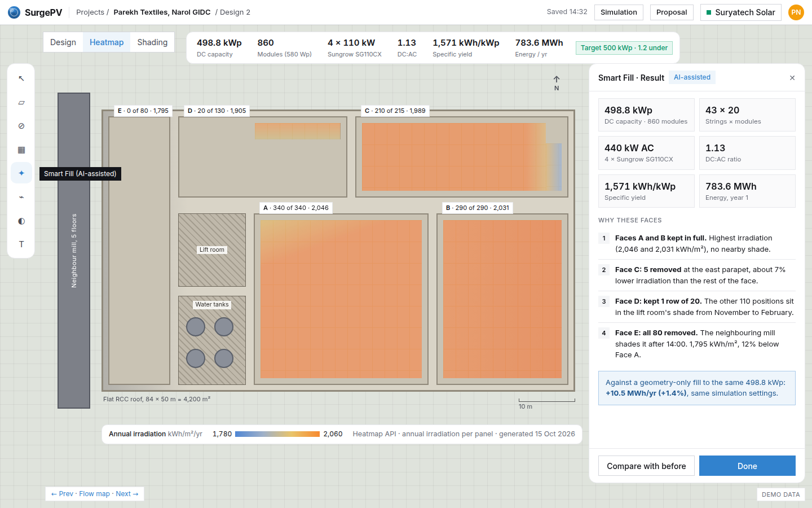Select the obstruction circle-slash tool
This screenshot has width=812, height=508.
click(21, 126)
